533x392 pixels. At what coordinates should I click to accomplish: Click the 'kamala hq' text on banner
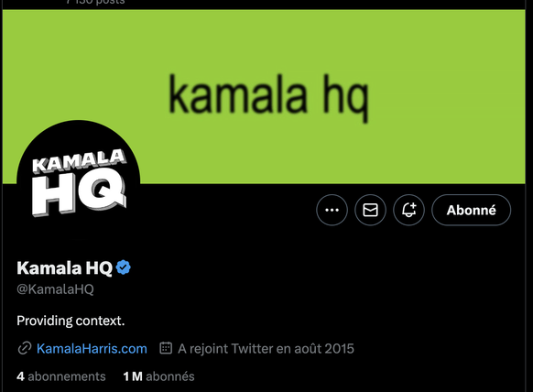[x=268, y=97]
